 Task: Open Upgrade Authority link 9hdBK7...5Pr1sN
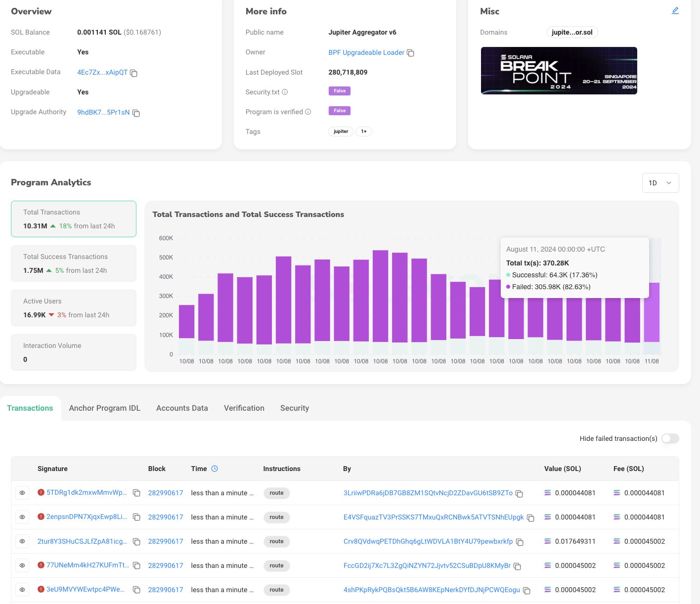(x=103, y=112)
